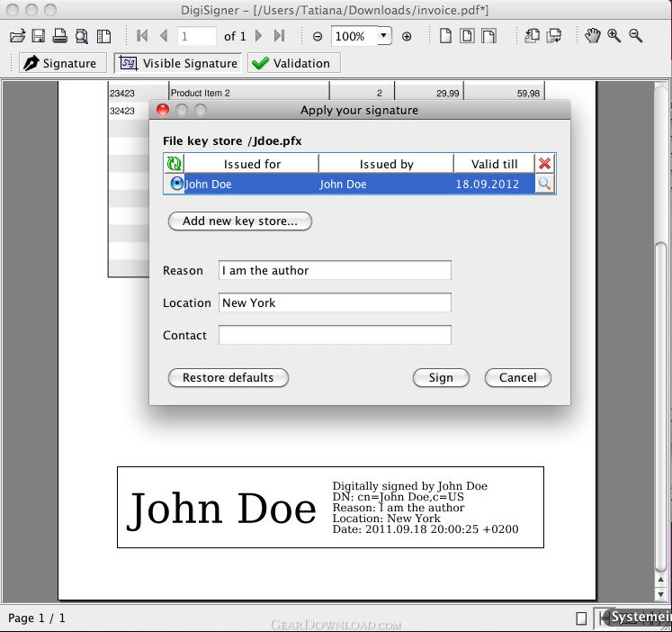Image resolution: width=672 pixels, height=632 pixels.
Task: Click the empty Contact field
Action: point(335,335)
